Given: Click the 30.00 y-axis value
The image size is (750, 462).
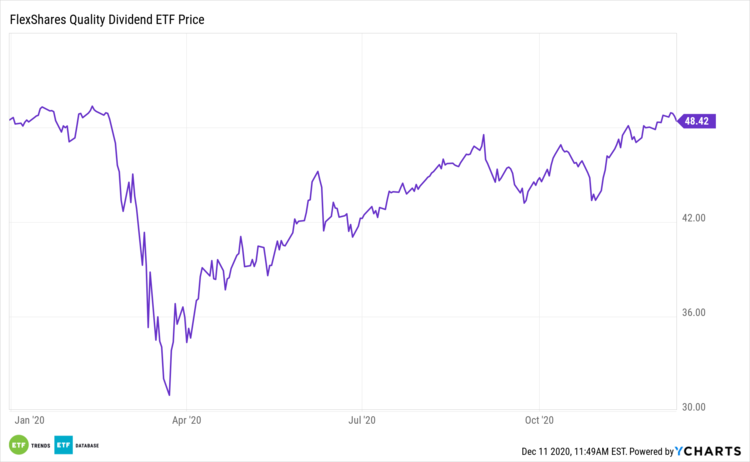Looking at the screenshot, I should [692, 407].
